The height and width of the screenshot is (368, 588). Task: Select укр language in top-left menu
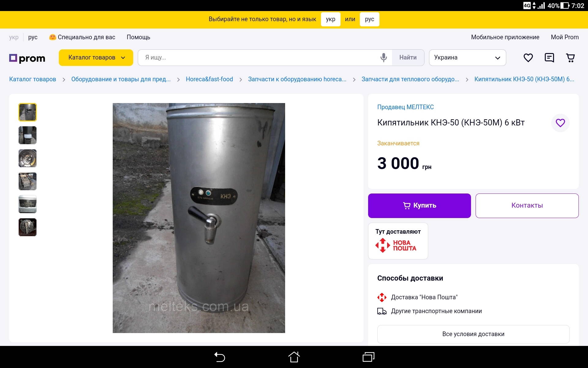click(14, 37)
